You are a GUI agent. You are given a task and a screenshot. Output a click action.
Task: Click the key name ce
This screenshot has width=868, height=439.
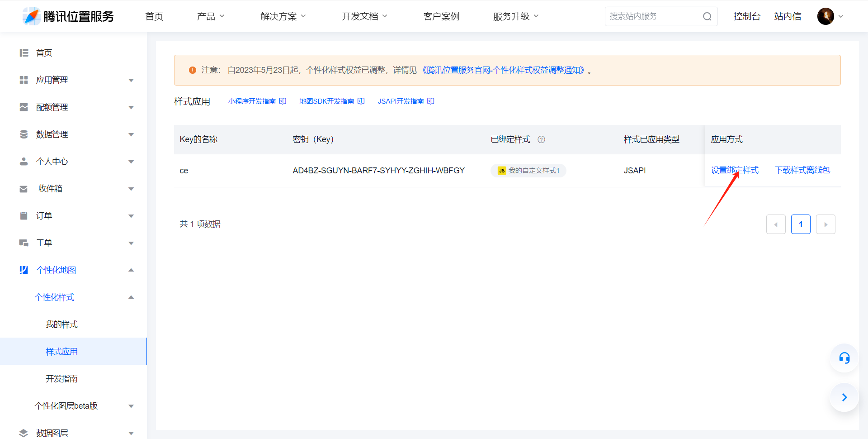[x=184, y=171]
